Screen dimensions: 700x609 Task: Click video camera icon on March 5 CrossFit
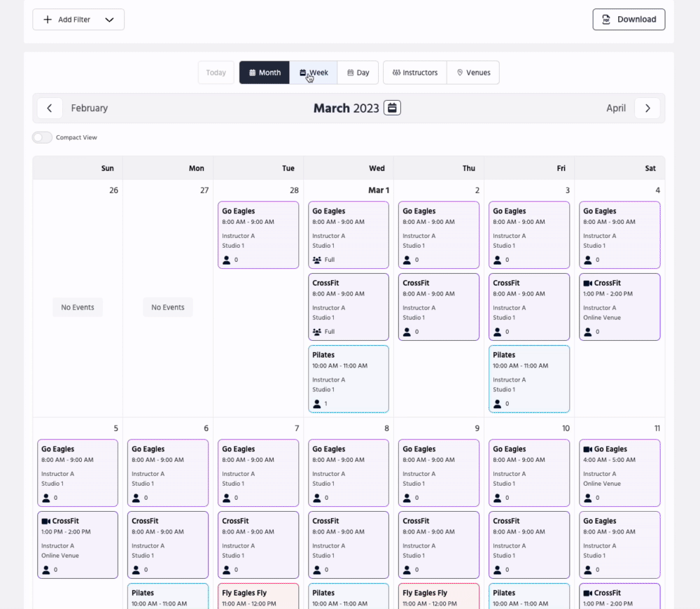(45, 521)
